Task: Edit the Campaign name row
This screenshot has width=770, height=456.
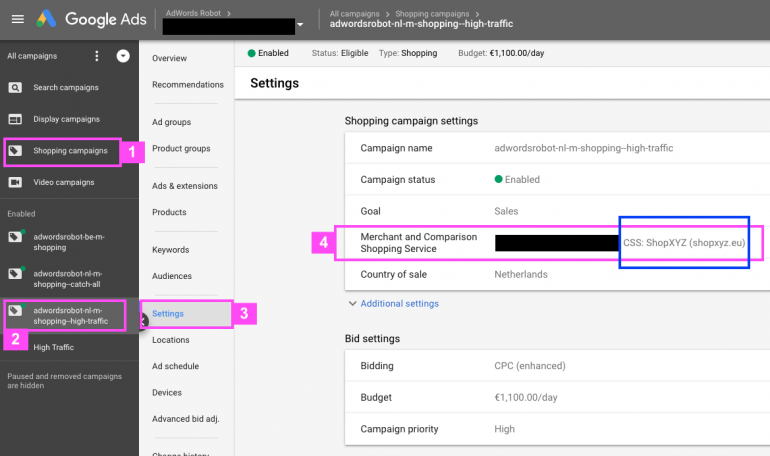Action: [x=557, y=148]
